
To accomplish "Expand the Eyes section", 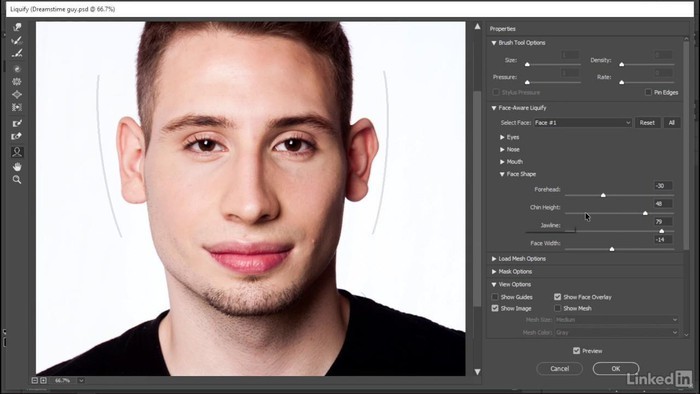I will (502, 137).
